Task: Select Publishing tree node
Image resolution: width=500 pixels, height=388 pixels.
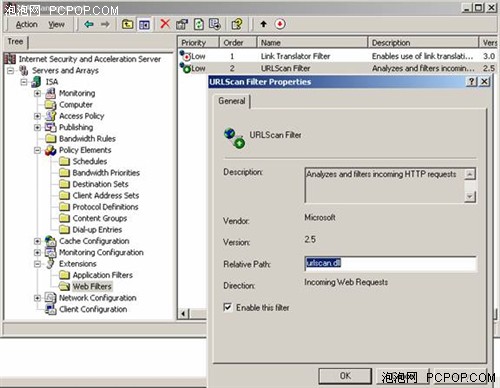Action: (x=76, y=127)
